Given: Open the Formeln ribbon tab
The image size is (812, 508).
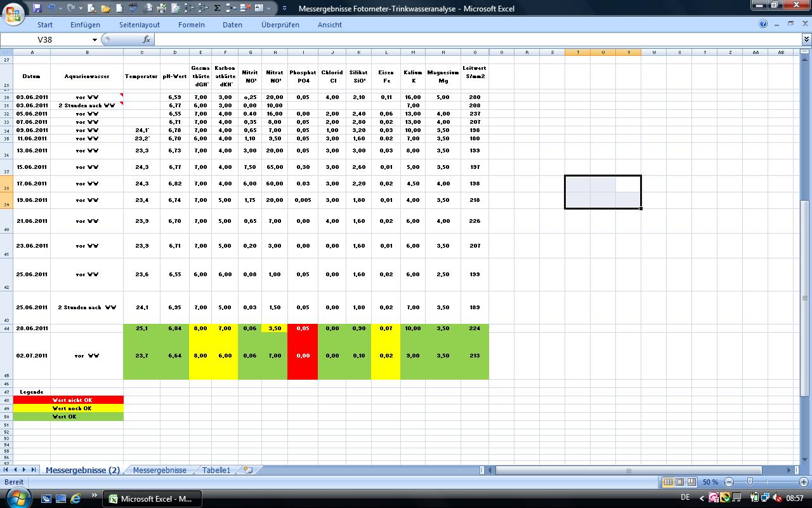Looking at the screenshot, I should click(x=191, y=25).
